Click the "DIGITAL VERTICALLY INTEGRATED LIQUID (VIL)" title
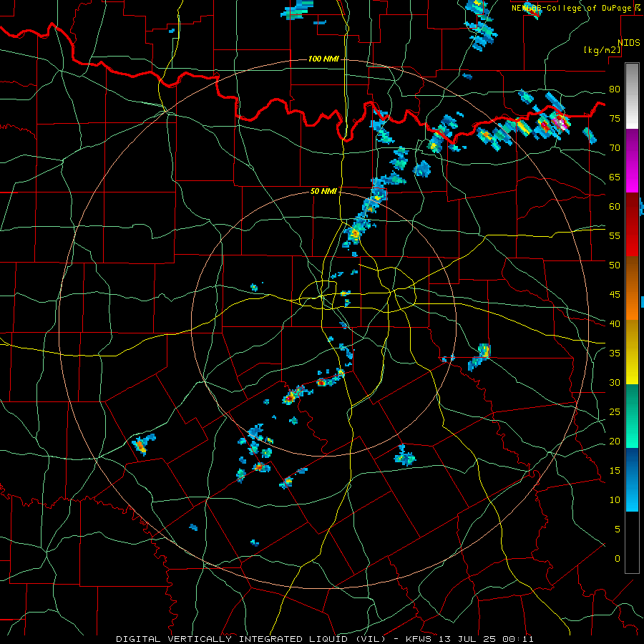644x644 pixels. (250, 639)
